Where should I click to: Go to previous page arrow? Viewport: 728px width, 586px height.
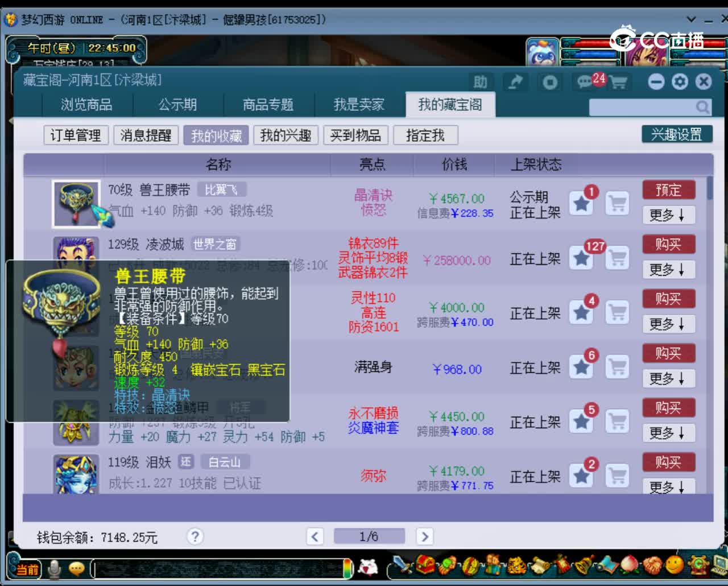coord(315,536)
